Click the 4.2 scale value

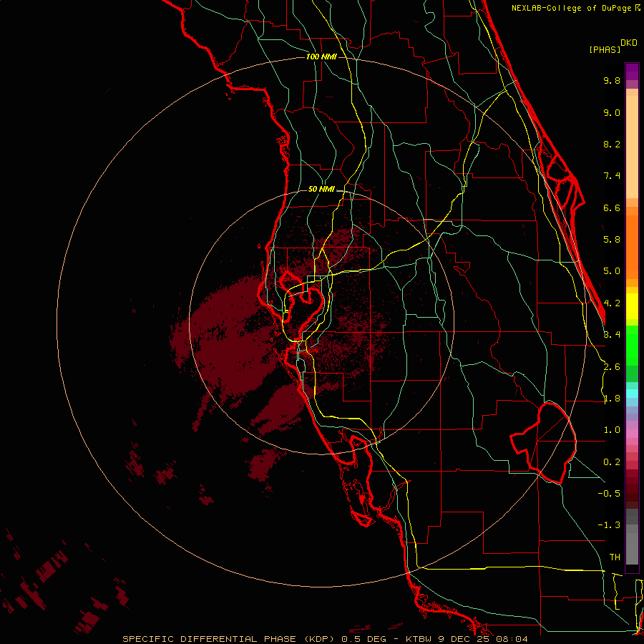coord(612,303)
